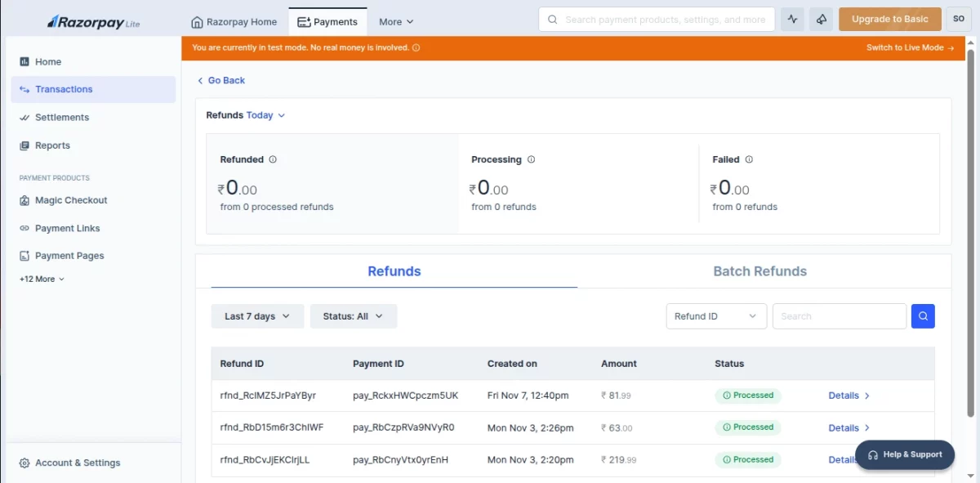This screenshot has height=483, width=980.
Task: Expand the More navigation dropdown
Action: click(x=395, y=21)
